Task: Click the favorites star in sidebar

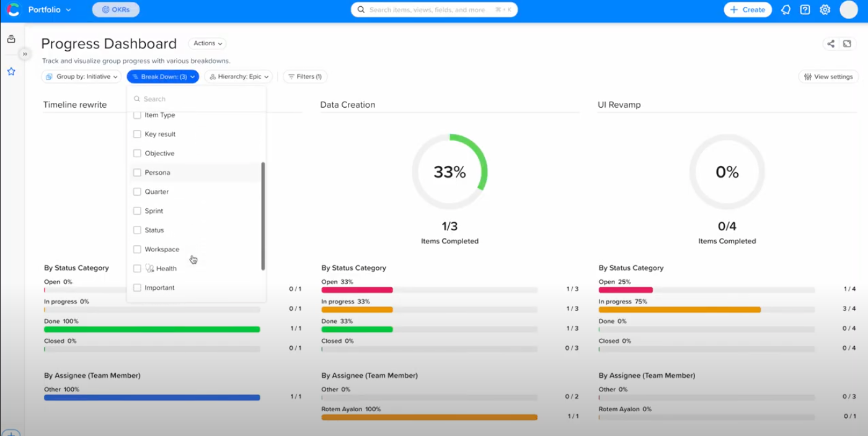Action: coord(11,72)
